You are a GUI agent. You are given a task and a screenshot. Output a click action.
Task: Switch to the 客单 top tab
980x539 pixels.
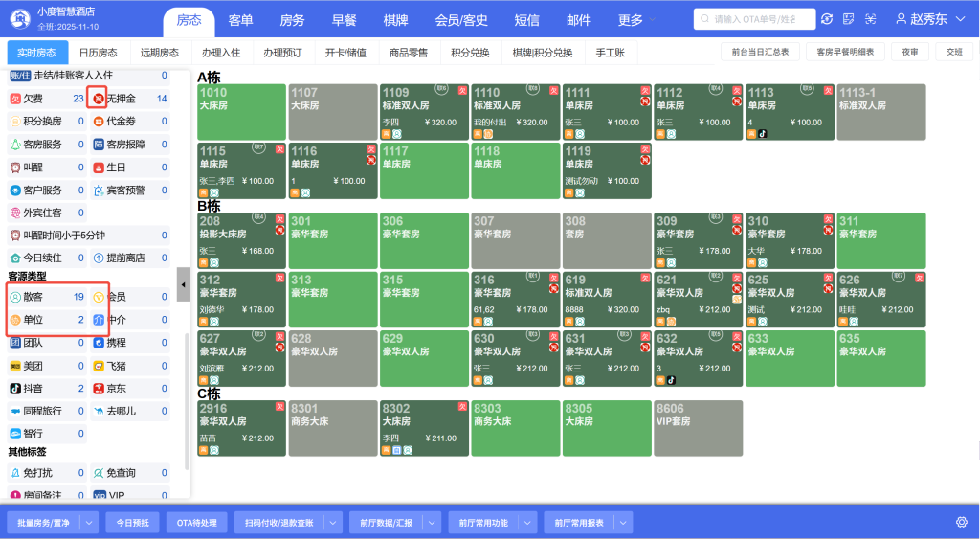(x=240, y=20)
